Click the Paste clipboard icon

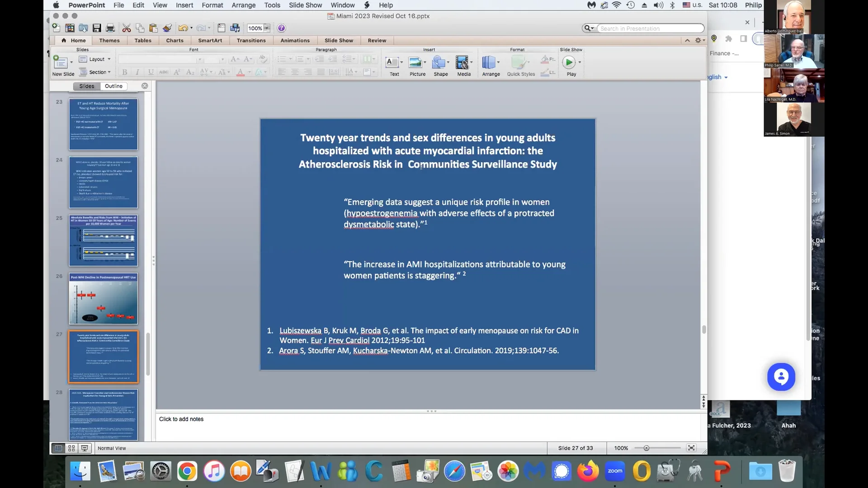pyautogui.click(x=153, y=28)
